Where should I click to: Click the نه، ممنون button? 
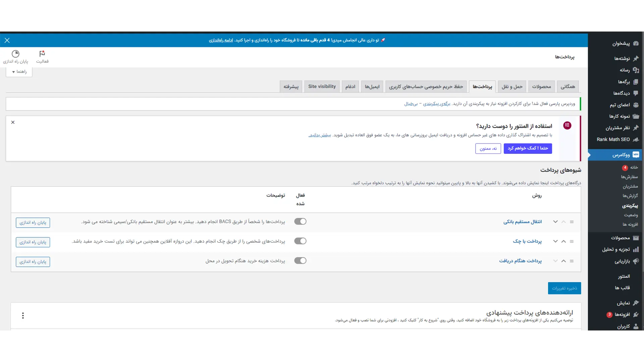click(x=488, y=148)
